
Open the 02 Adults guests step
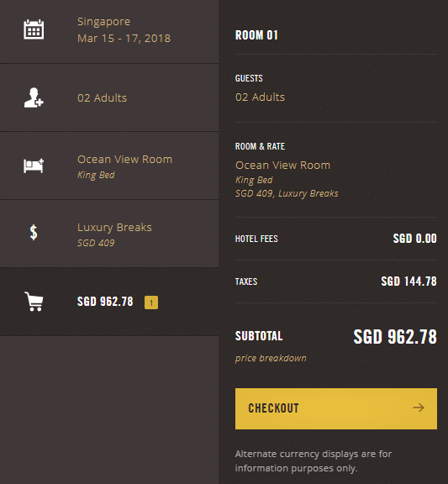point(109,97)
